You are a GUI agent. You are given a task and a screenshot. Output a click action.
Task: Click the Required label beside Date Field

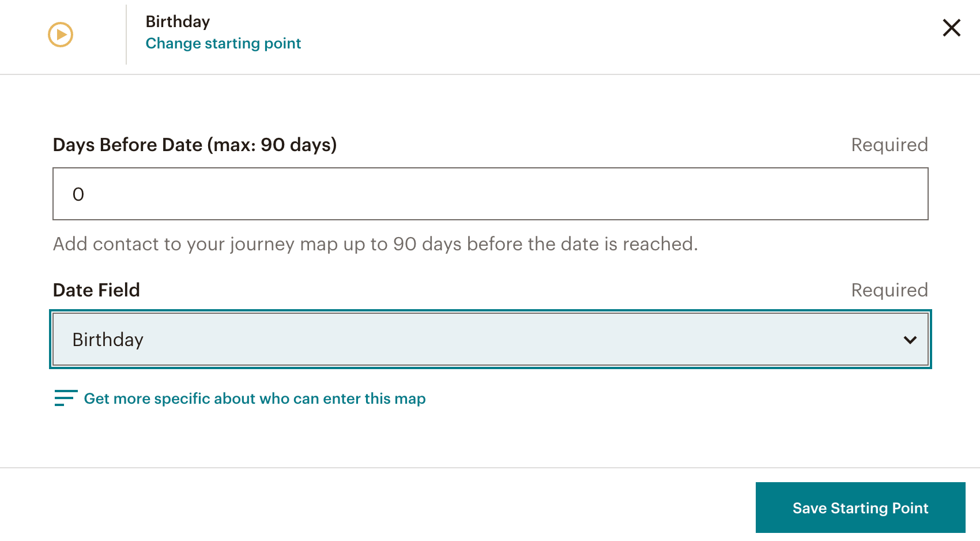[889, 290]
